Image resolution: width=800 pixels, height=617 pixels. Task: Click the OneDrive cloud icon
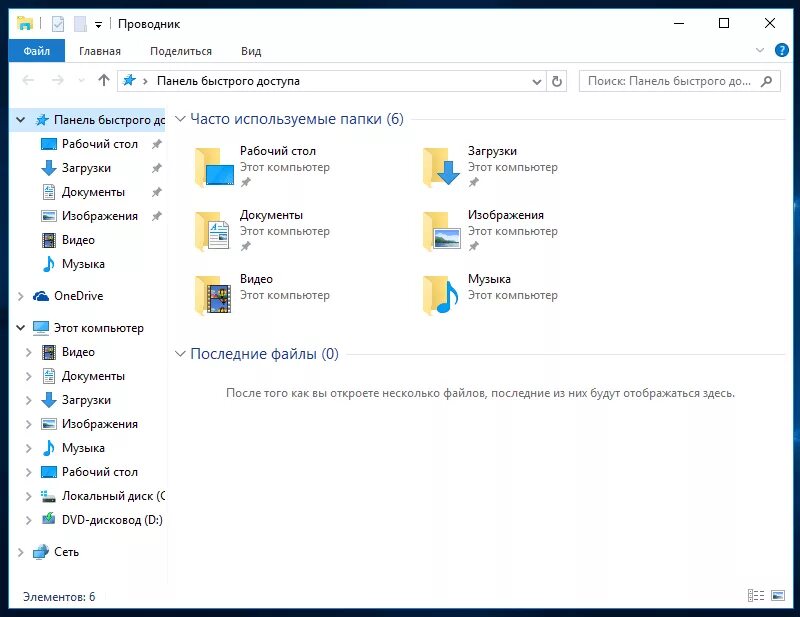(41, 296)
